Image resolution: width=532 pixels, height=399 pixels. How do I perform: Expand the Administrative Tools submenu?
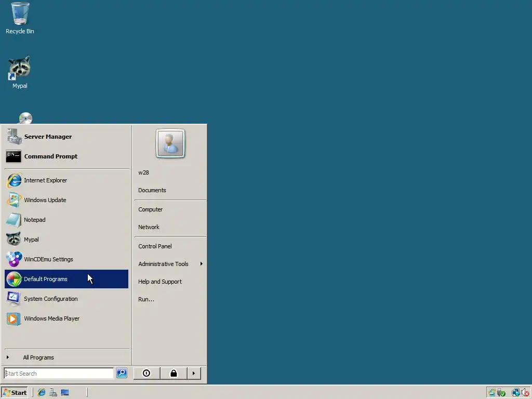click(x=170, y=264)
